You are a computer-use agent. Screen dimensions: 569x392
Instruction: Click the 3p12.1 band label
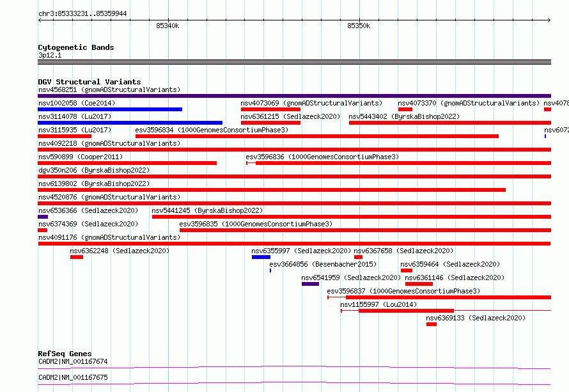pyautogui.click(x=50, y=55)
